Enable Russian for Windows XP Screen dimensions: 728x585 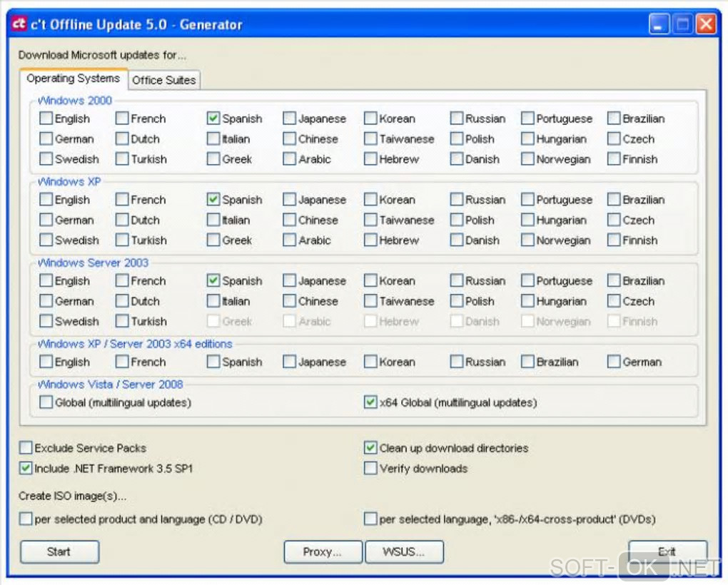[x=457, y=200]
